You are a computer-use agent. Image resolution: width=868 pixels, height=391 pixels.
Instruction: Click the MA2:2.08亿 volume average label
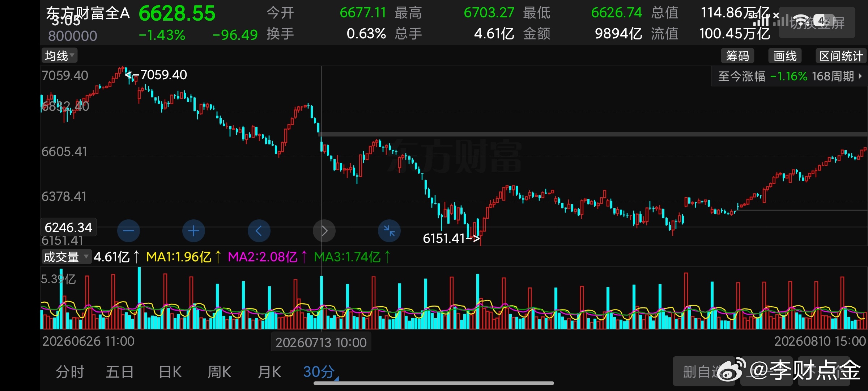pos(263,257)
